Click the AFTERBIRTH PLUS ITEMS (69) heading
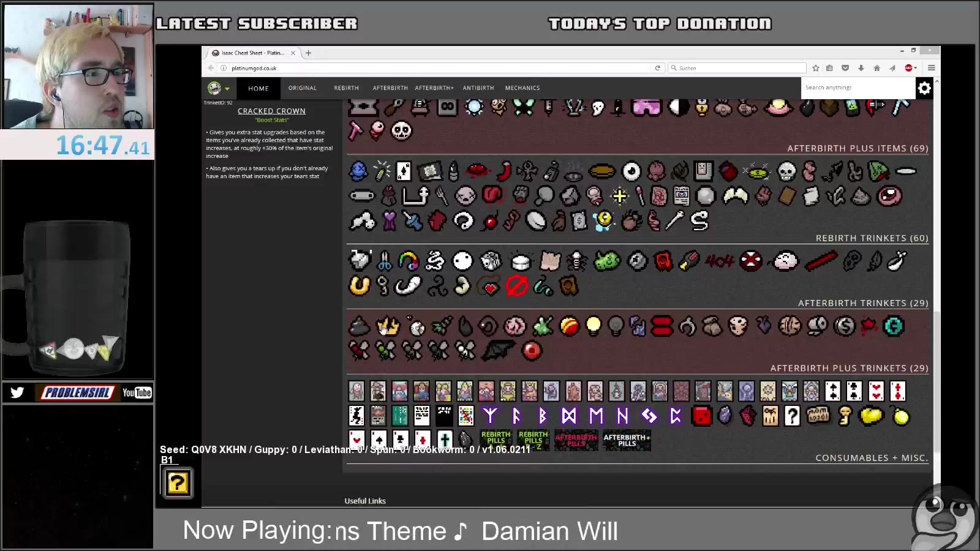Image resolution: width=980 pixels, height=551 pixels. click(x=858, y=148)
